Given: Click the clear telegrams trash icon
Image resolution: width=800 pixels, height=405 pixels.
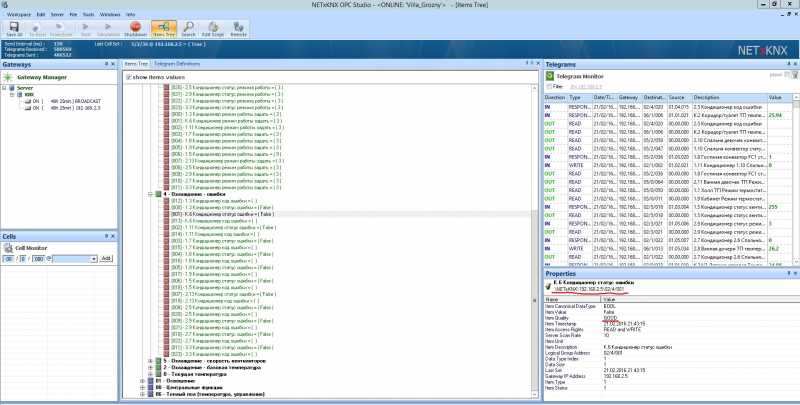Looking at the screenshot, I should 794,75.
